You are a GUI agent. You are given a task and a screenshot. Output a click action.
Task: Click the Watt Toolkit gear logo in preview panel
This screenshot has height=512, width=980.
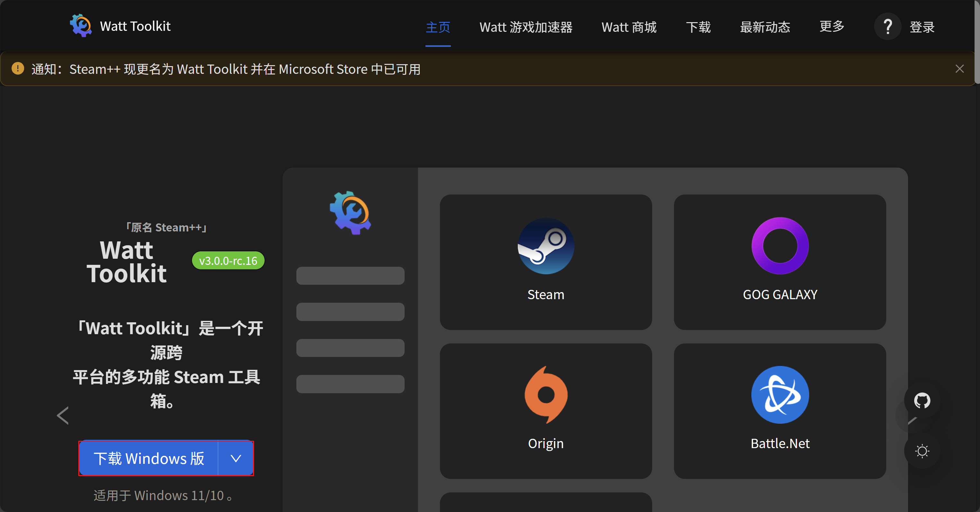(350, 213)
